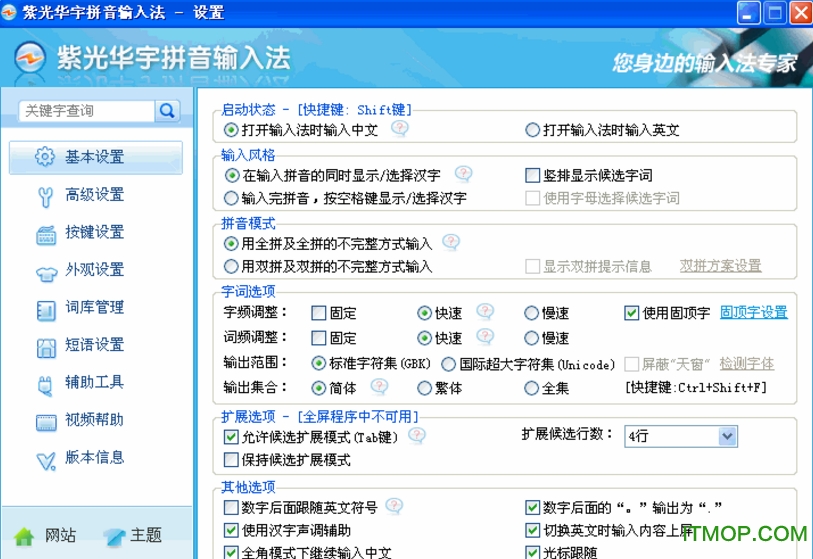Open 视频帮助 section

pos(94,420)
